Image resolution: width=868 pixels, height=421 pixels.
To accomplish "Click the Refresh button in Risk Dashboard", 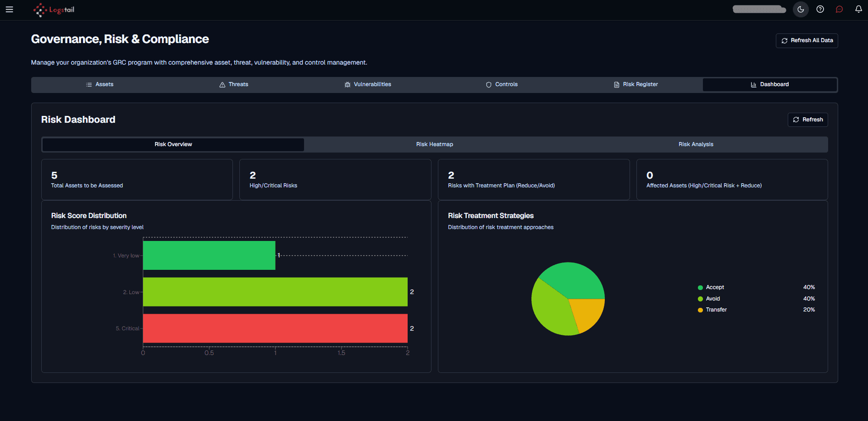I will 808,120.
